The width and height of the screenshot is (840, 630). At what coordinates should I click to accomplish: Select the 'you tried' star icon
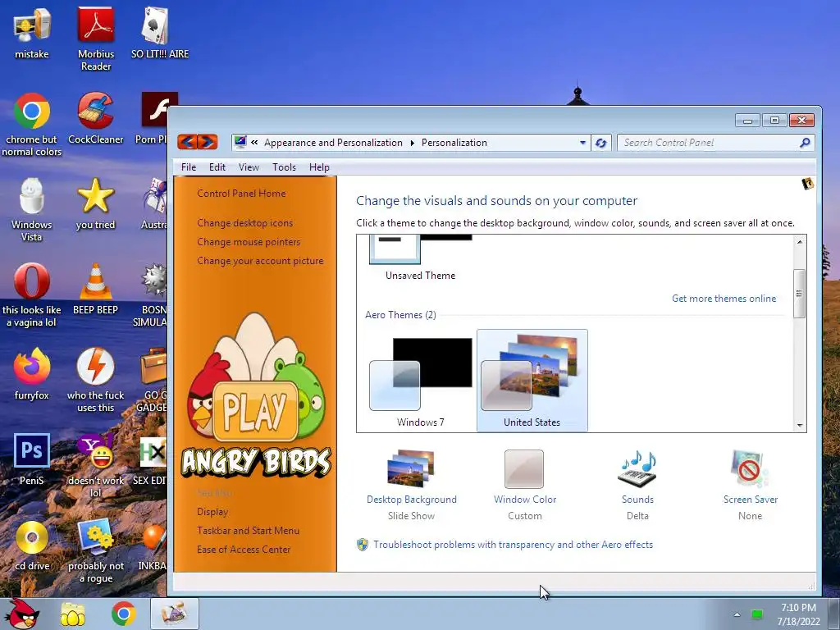pos(95,203)
